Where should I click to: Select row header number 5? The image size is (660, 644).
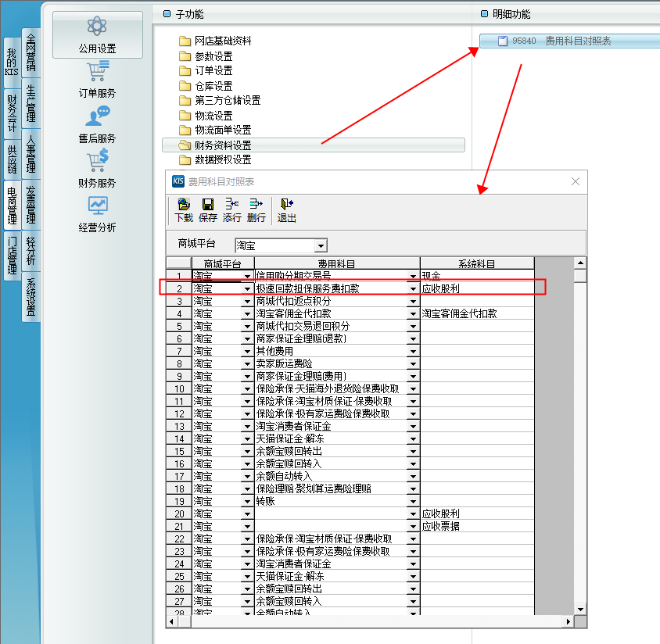pyautogui.click(x=179, y=327)
